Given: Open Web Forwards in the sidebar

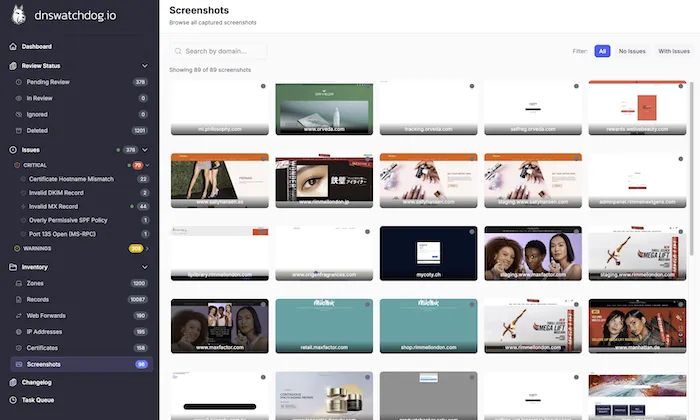Looking at the screenshot, I should pyautogui.click(x=47, y=315).
